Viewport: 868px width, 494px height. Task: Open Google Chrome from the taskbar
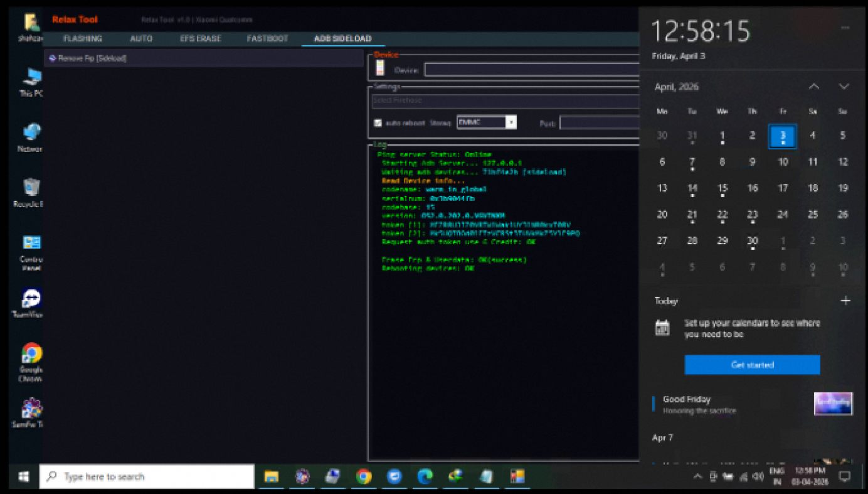(364, 476)
